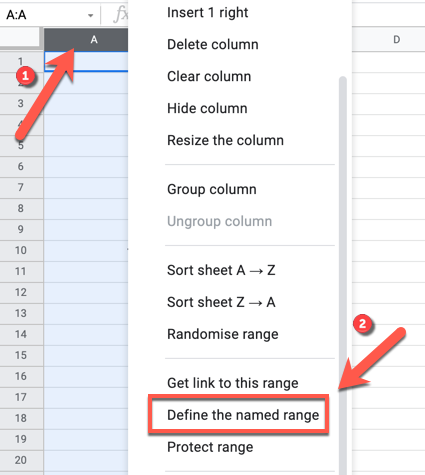
Task: Select row 13 header
Action: [21, 314]
